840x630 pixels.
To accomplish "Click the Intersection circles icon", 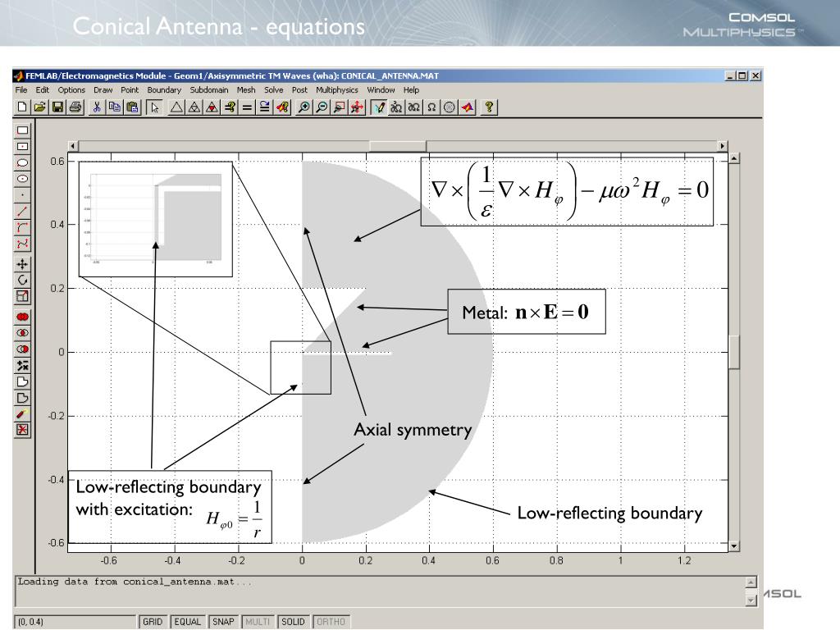I will 22,333.
